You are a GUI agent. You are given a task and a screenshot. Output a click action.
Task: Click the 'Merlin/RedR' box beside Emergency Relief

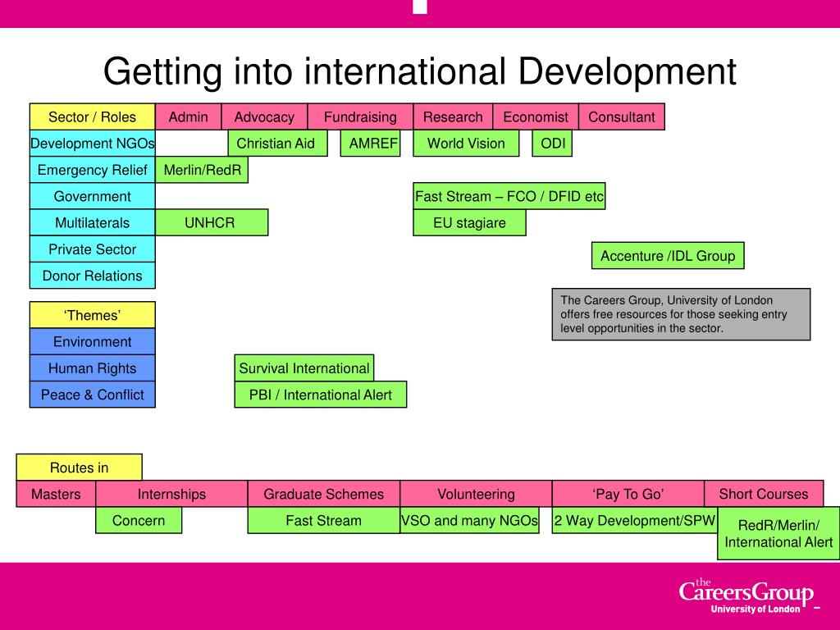[202, 170]
